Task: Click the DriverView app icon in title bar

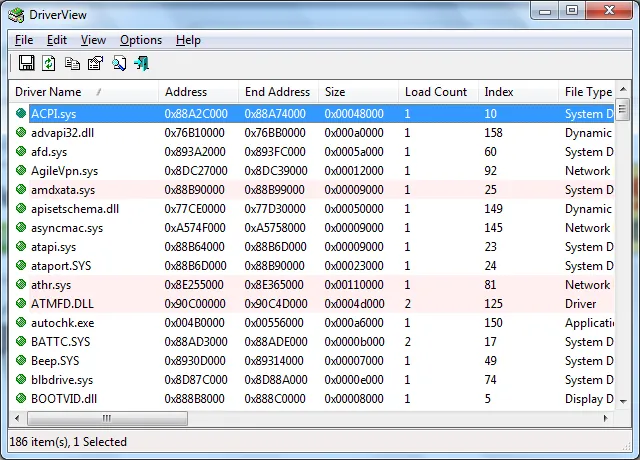Action: (16, 16)
